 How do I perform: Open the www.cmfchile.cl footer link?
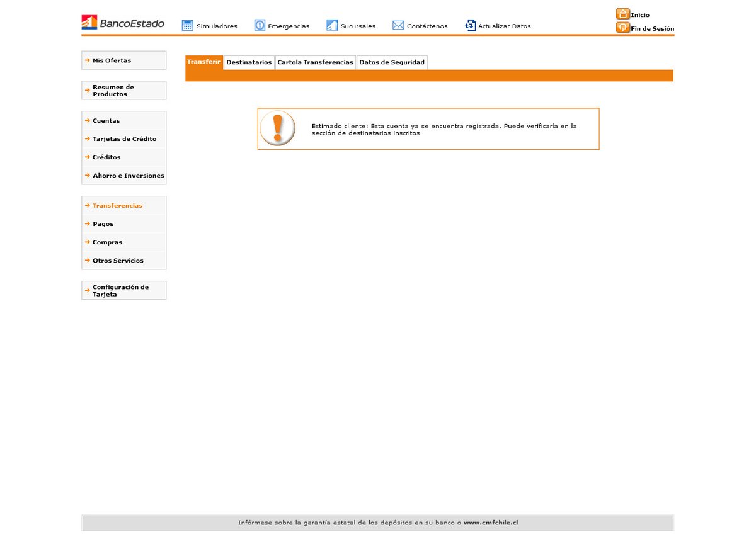491,523
